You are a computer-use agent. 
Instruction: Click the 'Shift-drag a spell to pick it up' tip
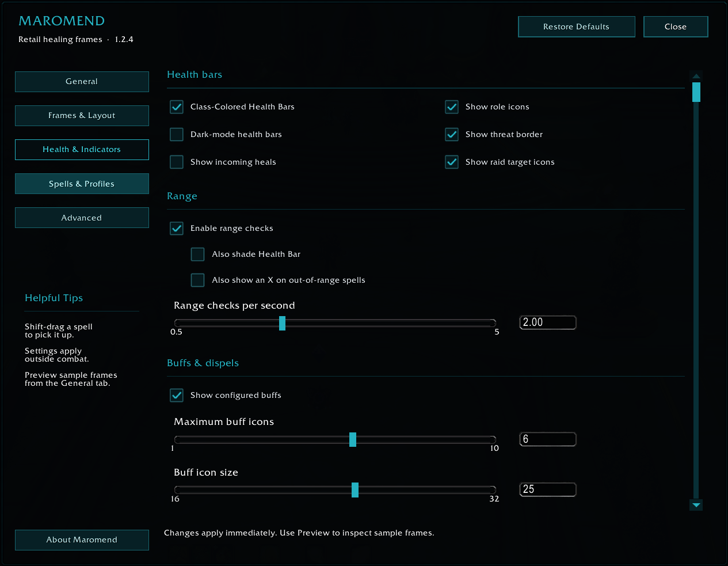(59, 331)
